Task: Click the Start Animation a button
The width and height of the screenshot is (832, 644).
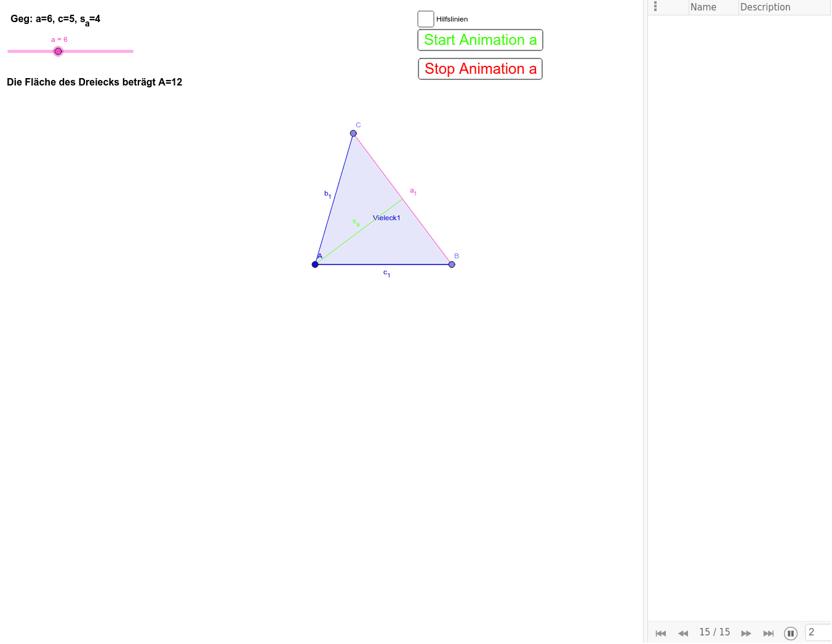Action: click(480, 40)
